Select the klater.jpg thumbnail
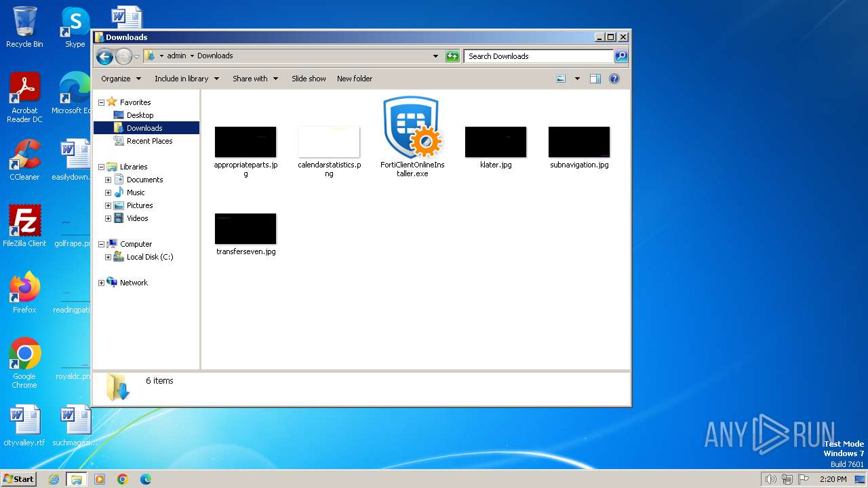 pos(496,142)
